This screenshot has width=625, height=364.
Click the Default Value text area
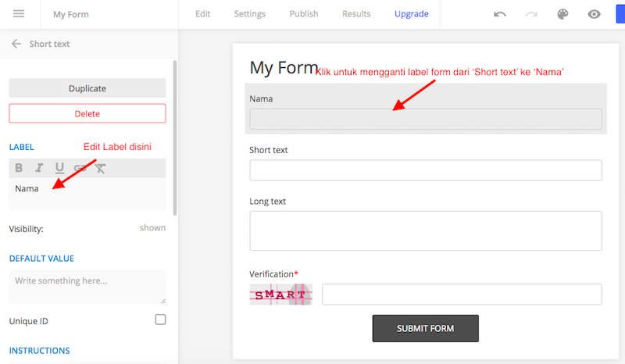[x=87, y=287]
